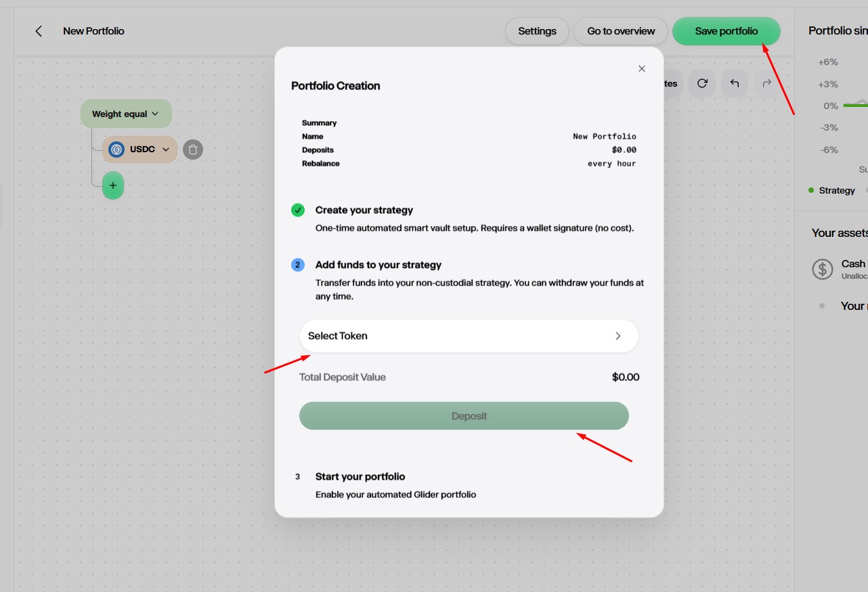Screen dimensions: 868x592
Task: Click the Start your portfolio step
Action: 360,476
